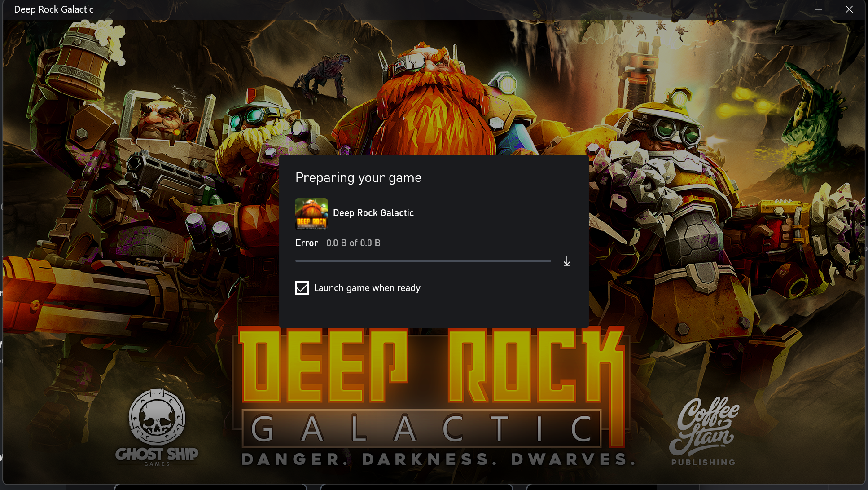Click the 'Preparing your game' heading
The width and height of the screenshot is (868, 490).
point(358,178)
